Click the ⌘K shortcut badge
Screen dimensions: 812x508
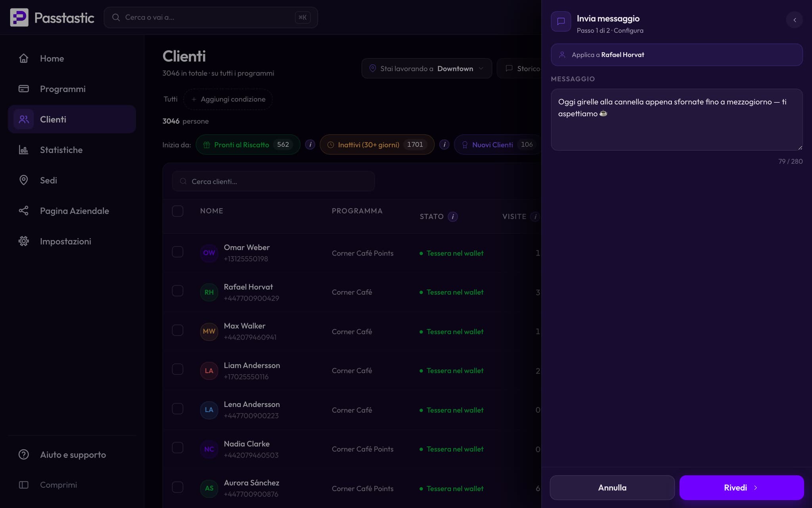point(303,17)
